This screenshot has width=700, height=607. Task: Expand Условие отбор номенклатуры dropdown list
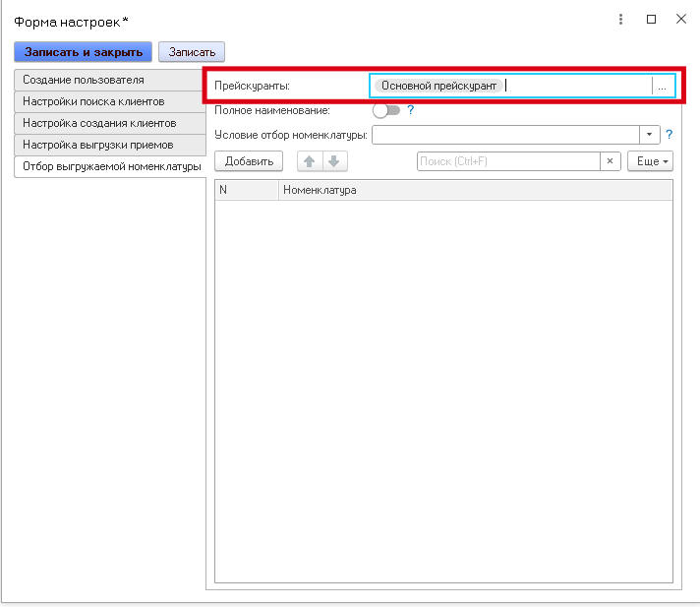pos(649,135)
